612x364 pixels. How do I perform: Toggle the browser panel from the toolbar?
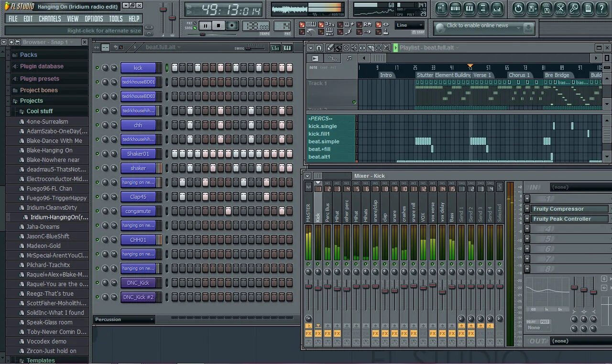coord(483,8)
